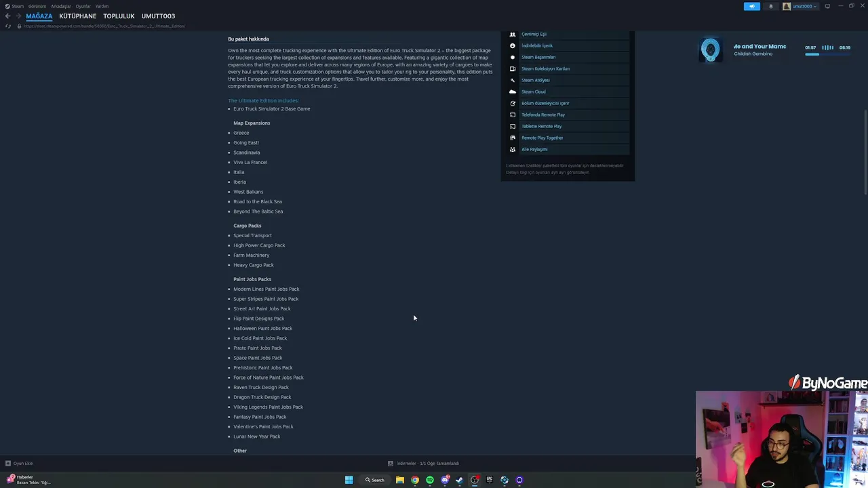The image size is (868, 488).
Task: Open the Bölüm düzenleyicisi içerir link
Action: (x=545, y=103)
